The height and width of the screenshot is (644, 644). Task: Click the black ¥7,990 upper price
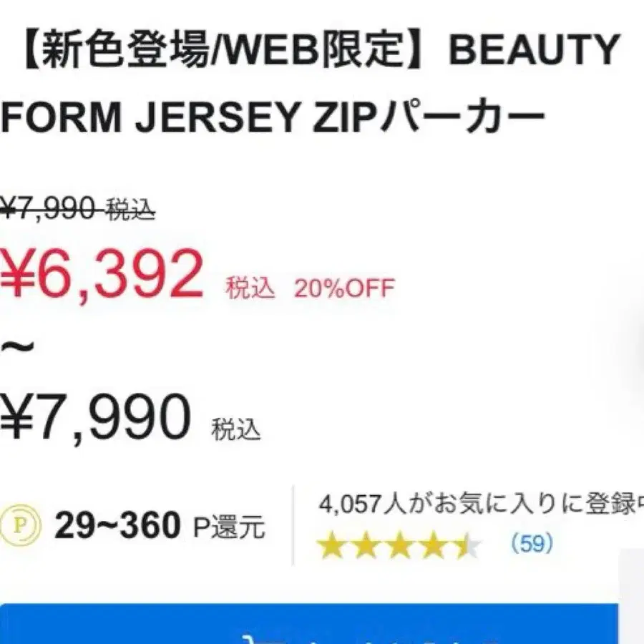pos(96,417)
